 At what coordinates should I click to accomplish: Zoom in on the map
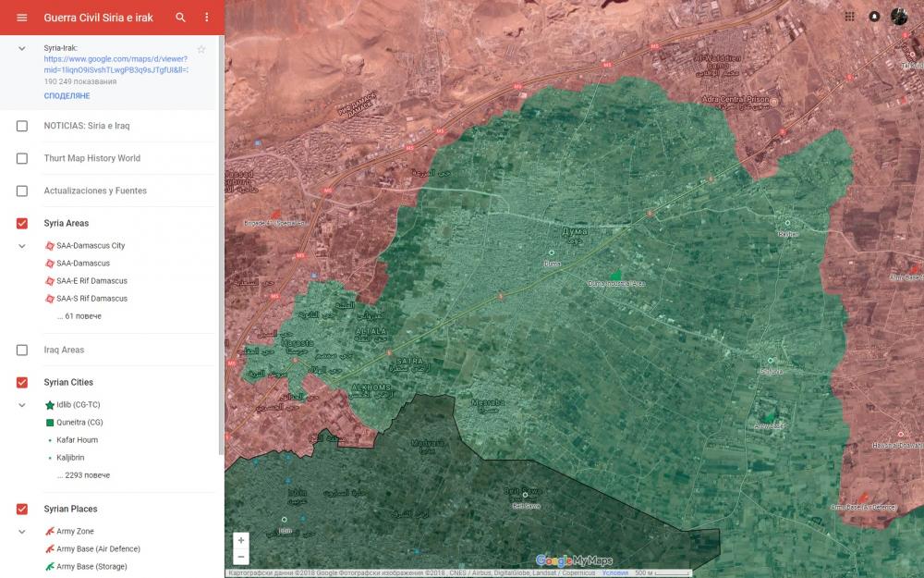click(x=241, y=540)
